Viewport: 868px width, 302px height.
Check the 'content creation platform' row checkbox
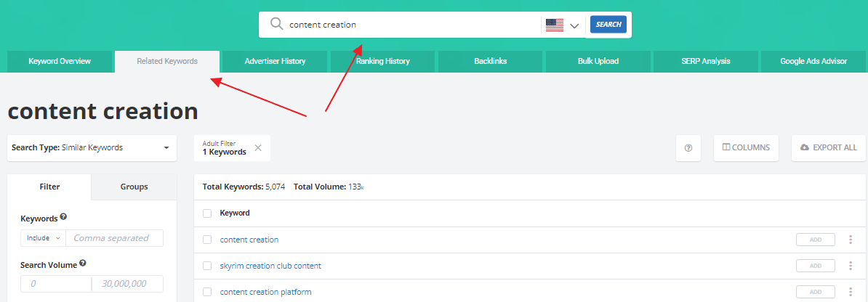pyautogui.click(x=207, y=292)
